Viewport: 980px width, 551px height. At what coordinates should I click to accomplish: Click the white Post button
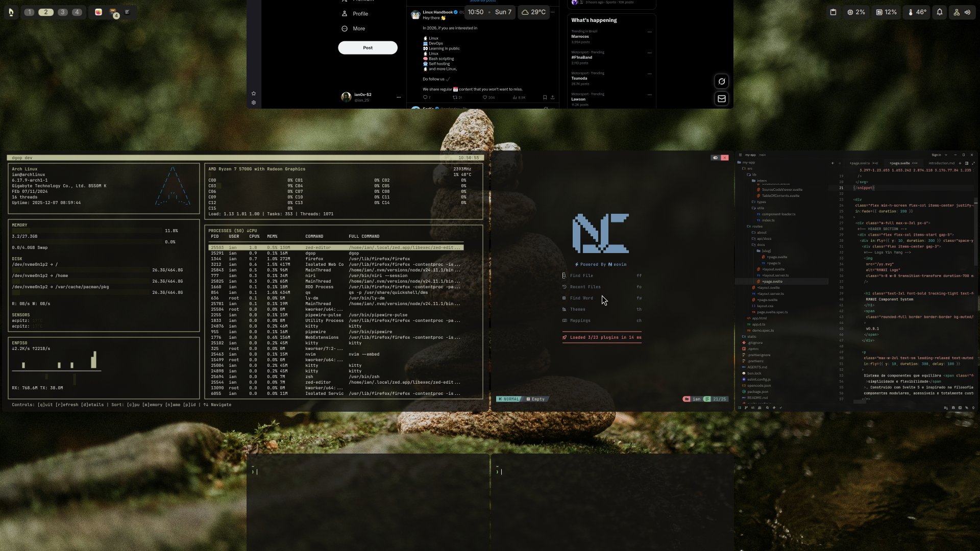(x=367, y=48)
